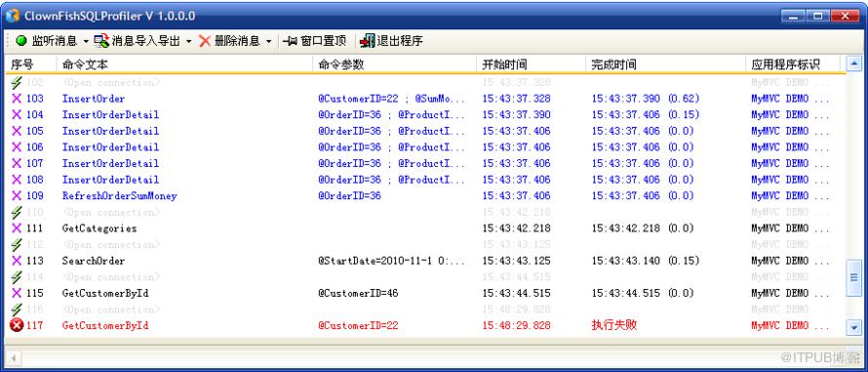
Task: Click finish time 15:43:43.140 (0.15)
Action: pyautogui.click(x=646, y=261)
